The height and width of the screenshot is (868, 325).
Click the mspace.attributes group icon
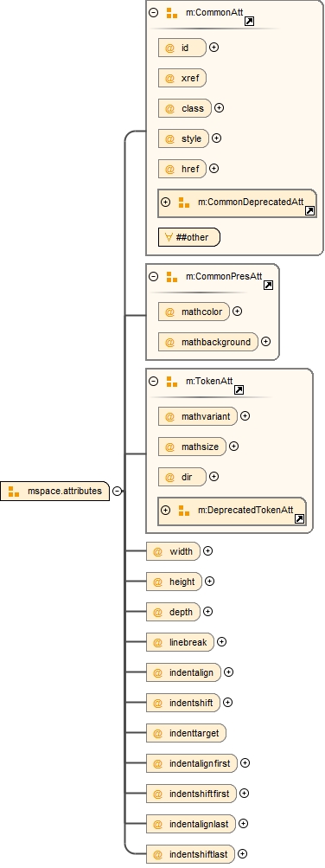click(14, 491)
